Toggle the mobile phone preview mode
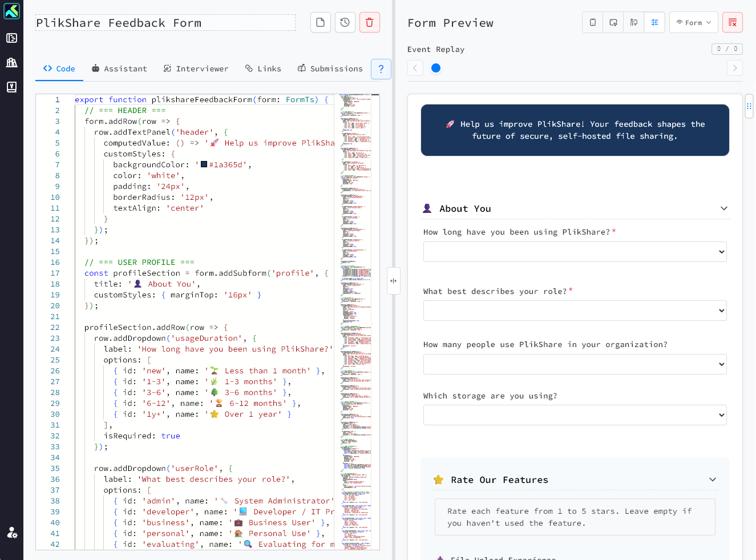Image resolution: width=756 pixels, height=560 pixels. click(593, 22)
